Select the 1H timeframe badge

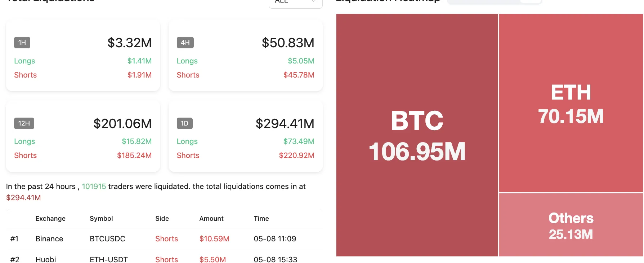pos(22,43)
